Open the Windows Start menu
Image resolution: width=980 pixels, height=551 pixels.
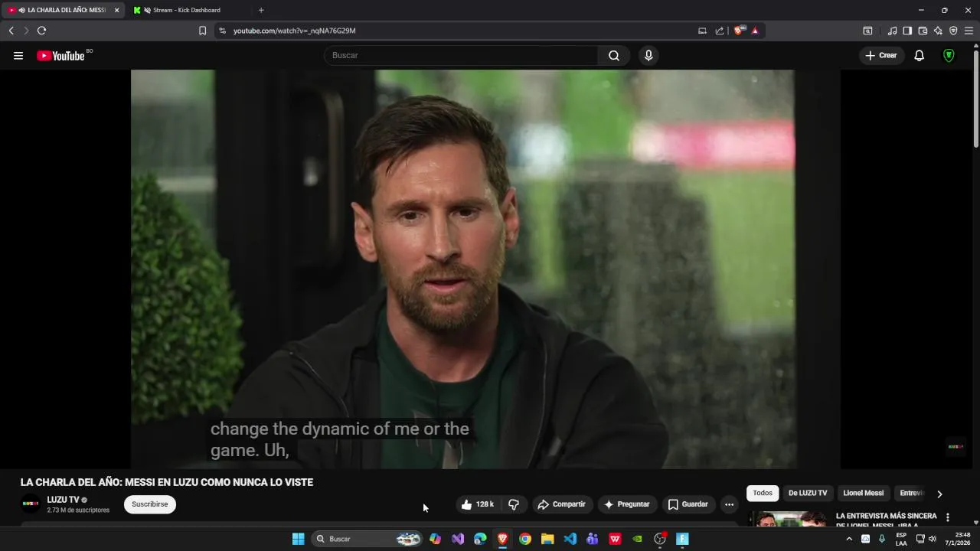coord(299,539)
